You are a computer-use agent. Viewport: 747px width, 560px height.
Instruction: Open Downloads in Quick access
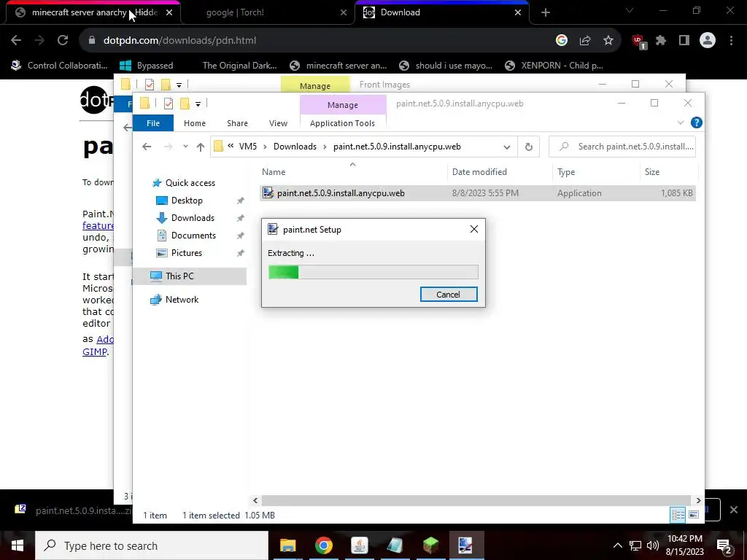pyautogui.click(x=193, y=217)
